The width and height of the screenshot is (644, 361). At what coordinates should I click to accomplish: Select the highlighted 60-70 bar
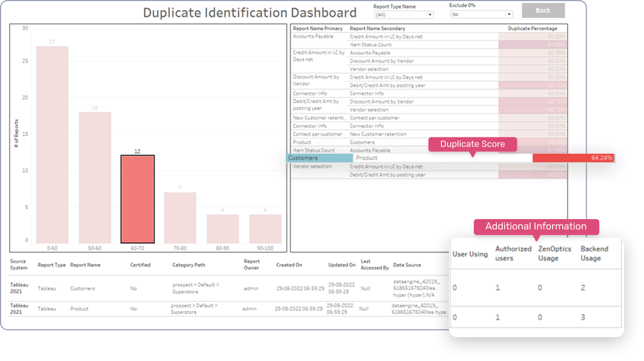[x=137, y=199]
